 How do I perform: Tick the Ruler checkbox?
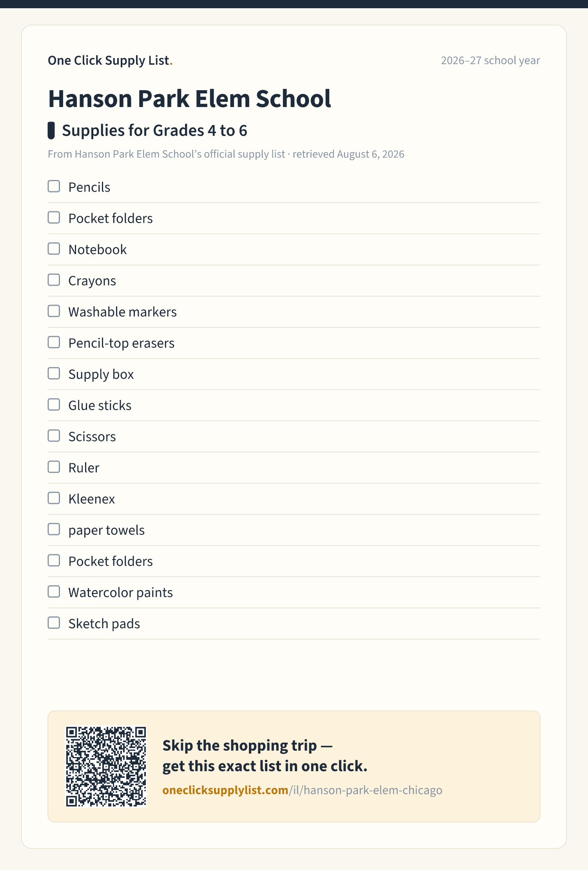[54, 467]
